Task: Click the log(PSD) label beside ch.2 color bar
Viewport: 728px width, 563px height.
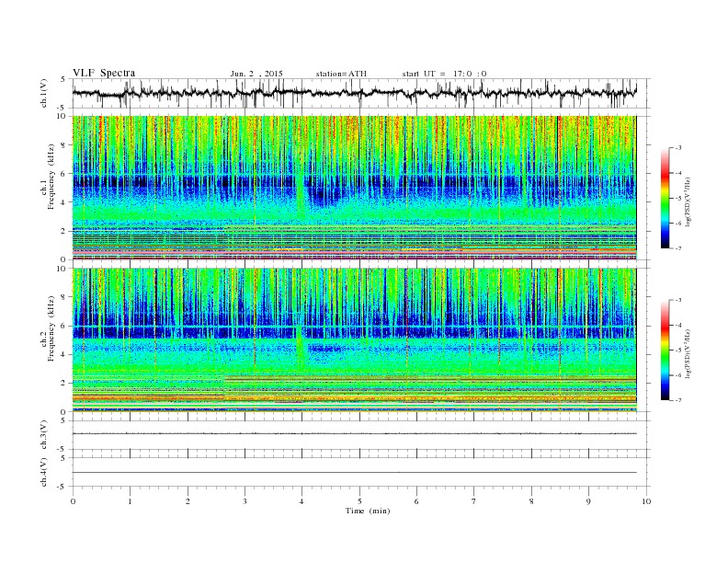Action: click(x=688, y=353)
